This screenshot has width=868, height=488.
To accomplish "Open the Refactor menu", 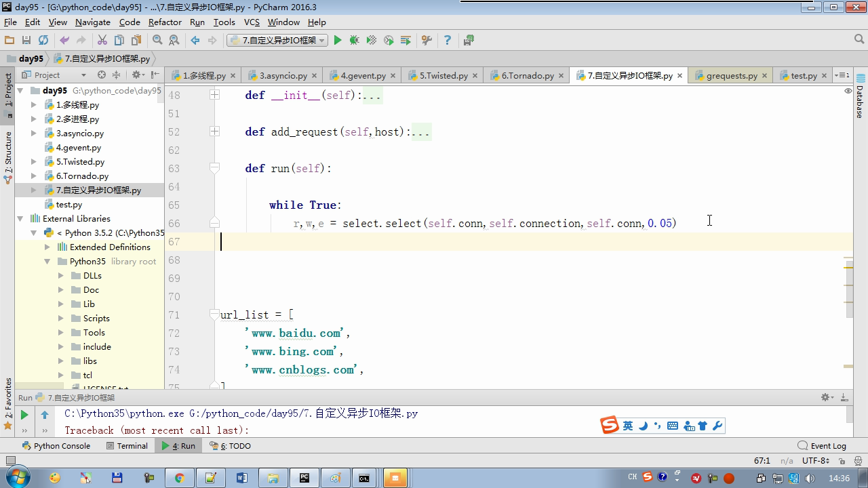I will pyautogui.click(x=165, y=22).
